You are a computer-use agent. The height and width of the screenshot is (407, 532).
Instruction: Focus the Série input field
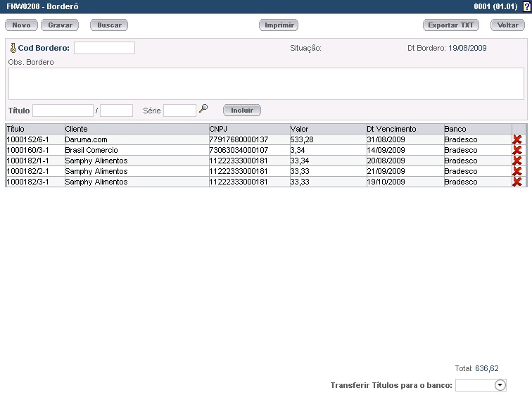point(179,111)
